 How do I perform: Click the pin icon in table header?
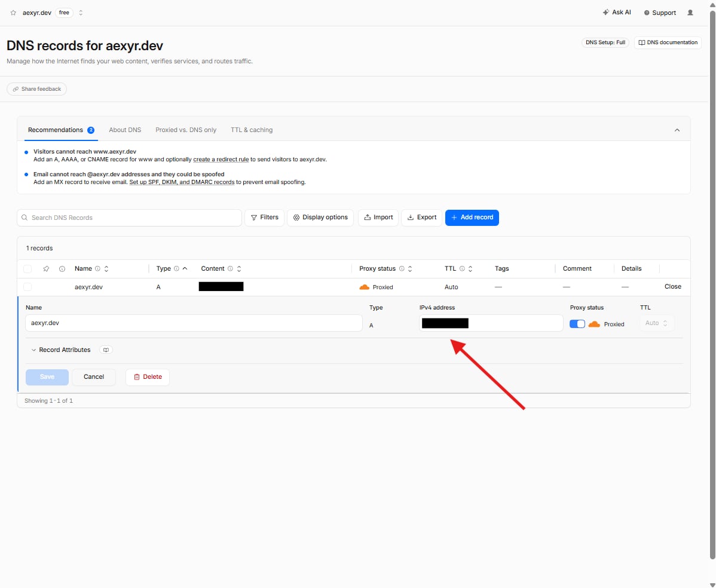tap(46, 269)
